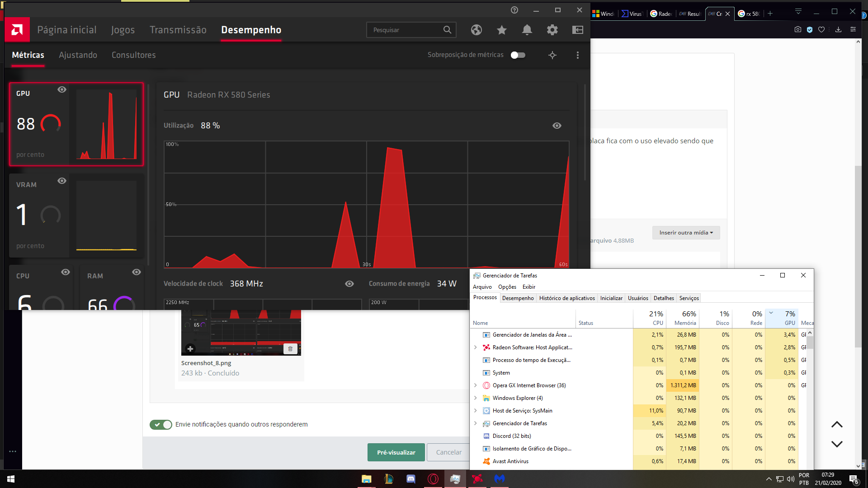Image resolution: width=868 pixels, height=488 pixels.
Task: Expand Opera GX Internet Browser (36) row
Action: click(x=475, y=385)
